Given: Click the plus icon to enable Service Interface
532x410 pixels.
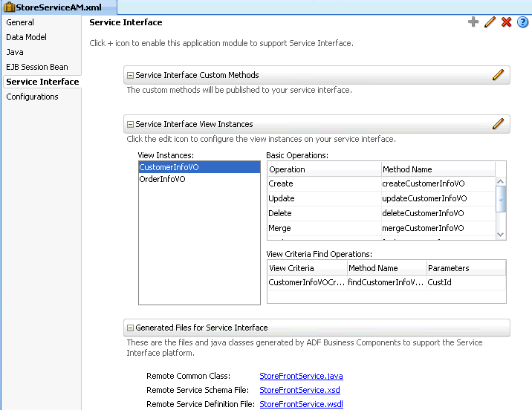Looking at the screenshot, I should (473, 22).
